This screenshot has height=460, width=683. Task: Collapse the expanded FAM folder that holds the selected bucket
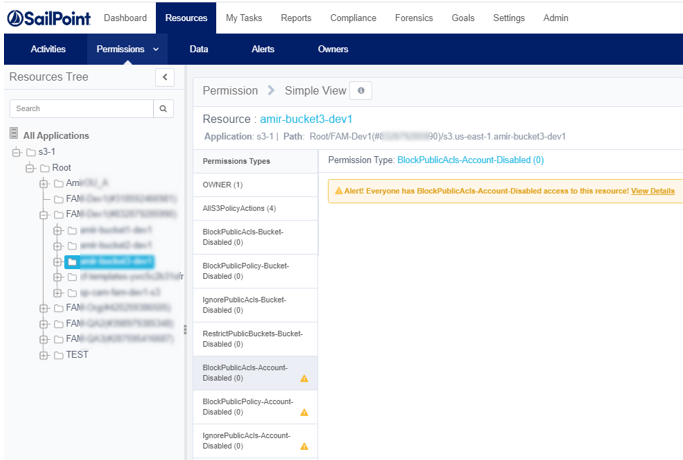[44, 215]
